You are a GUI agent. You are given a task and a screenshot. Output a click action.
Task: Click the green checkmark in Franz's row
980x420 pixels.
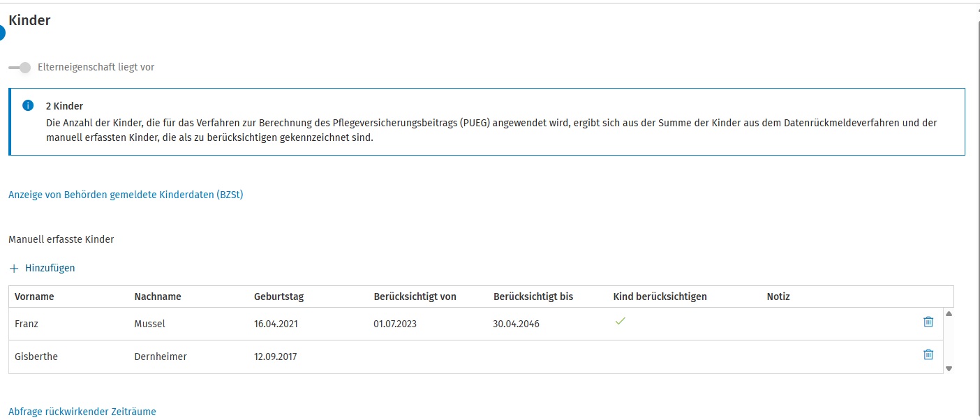click(x=620, y=322)
